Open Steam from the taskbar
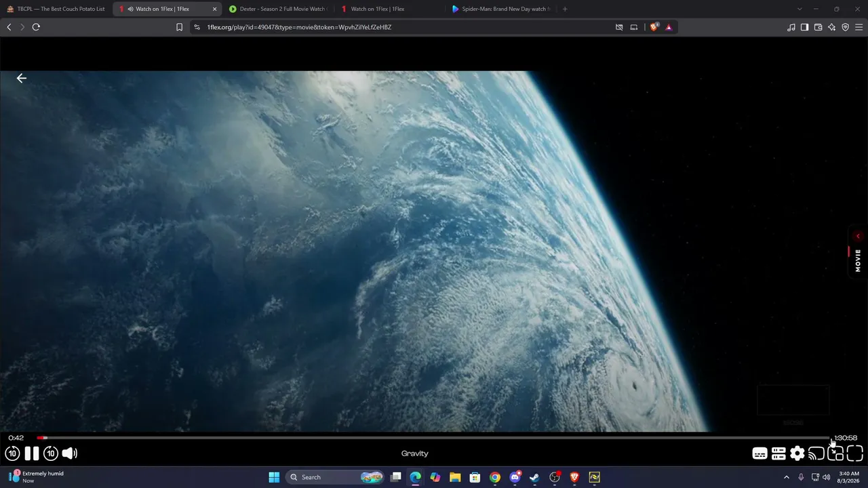This screenshot has width=868, height=488. [534, 477]
